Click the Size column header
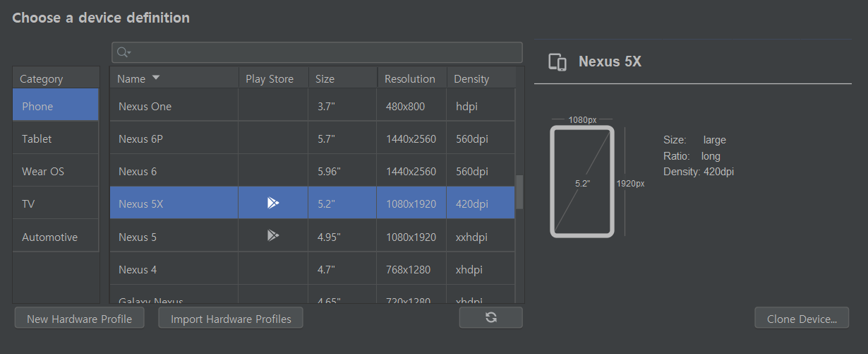The width and height of the screenshot is (868, 354). [x=343, y=78]
